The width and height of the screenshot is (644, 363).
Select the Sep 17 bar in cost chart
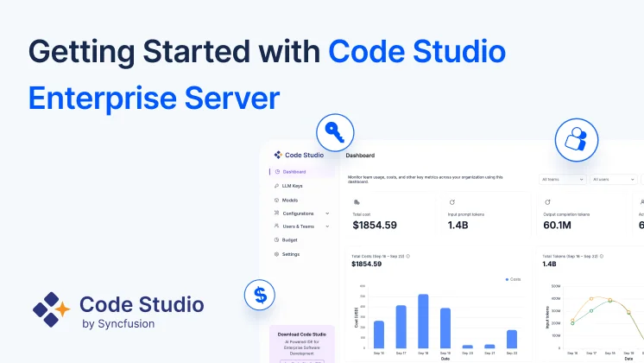401,327
